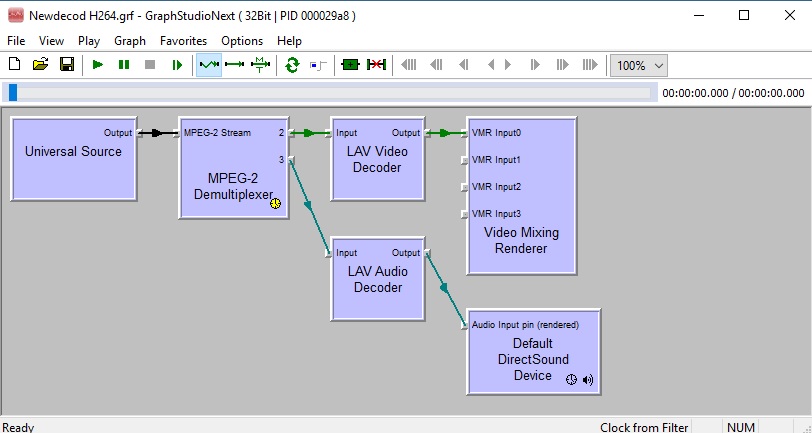Image resolution: width=812 pixels, height=433 pixels.
Task: Toggle the intelligent connect mode icon
Action: (209, 65)
